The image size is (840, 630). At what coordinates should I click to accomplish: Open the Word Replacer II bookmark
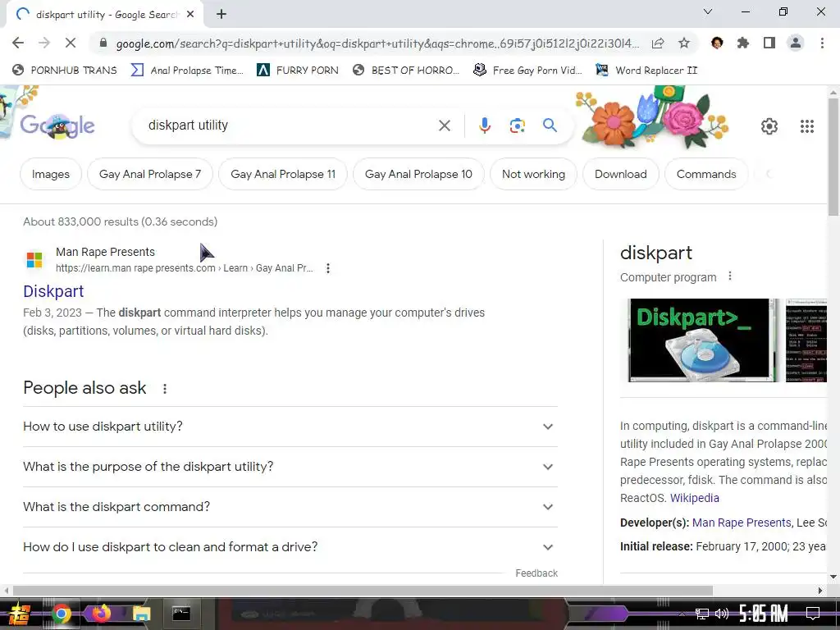point(646,71)
